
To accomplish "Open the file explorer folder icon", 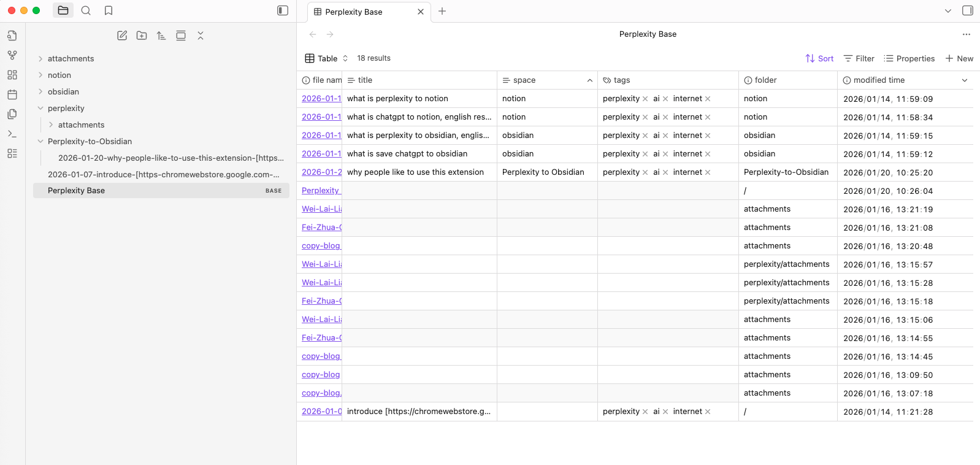I will coord(63,10).
